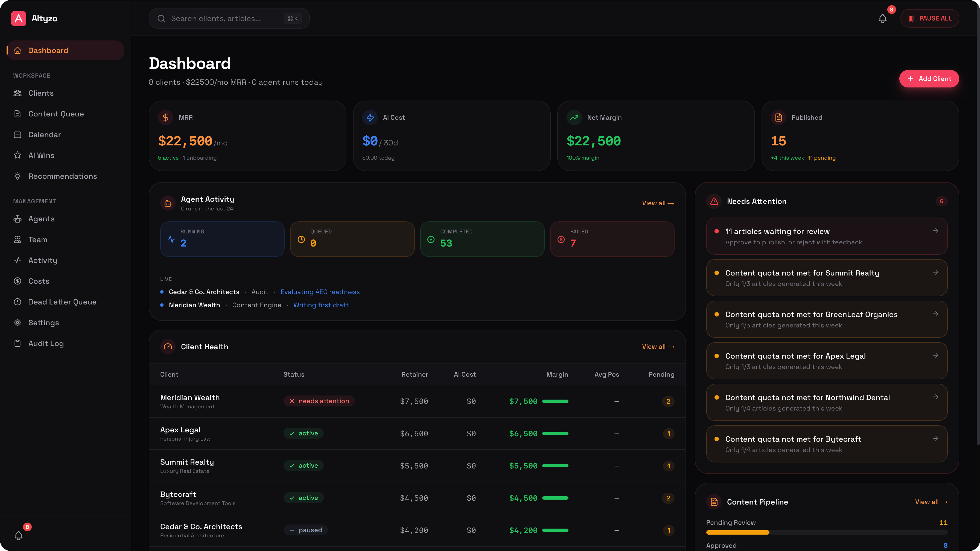Click the paused status badge
Screen dimensions: 980x551
coord(305,530)
